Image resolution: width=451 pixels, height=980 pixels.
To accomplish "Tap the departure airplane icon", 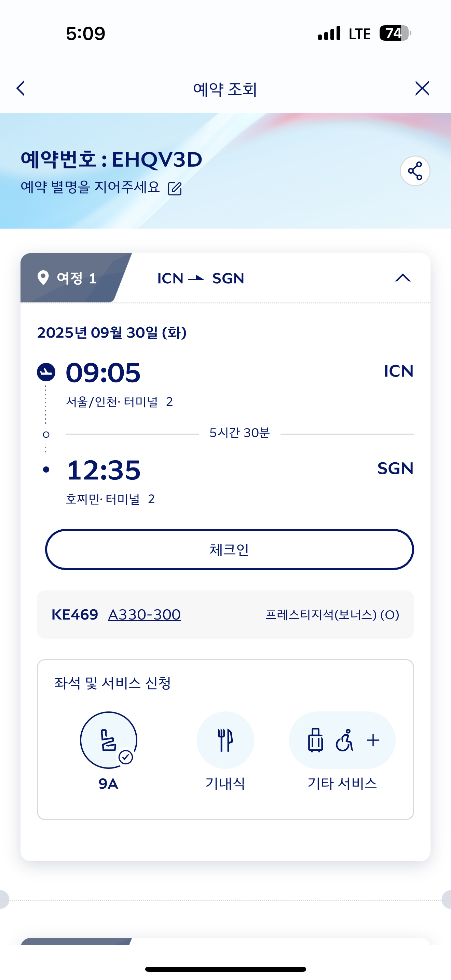I will pyautogui.click(x=46, y=372).
